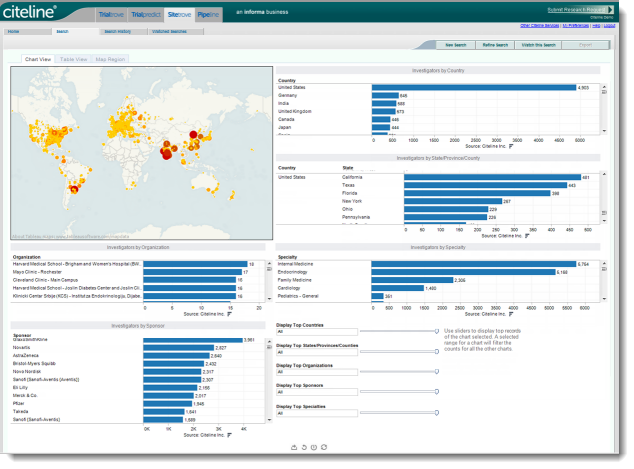This screenshot has height=469, width=634.
Task: Switch to the Table View tab
Action: point(73,59)
